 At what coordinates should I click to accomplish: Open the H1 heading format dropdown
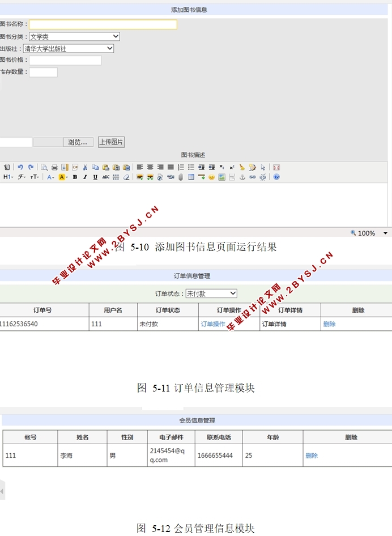8,177
